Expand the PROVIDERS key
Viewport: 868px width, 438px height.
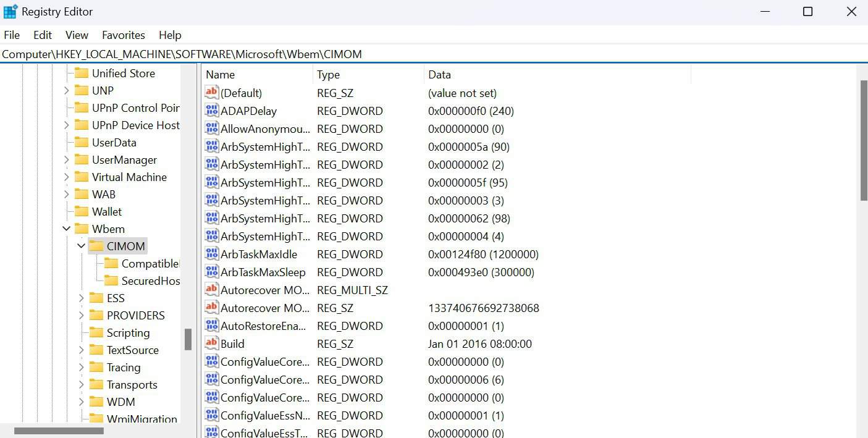(82, 315)
